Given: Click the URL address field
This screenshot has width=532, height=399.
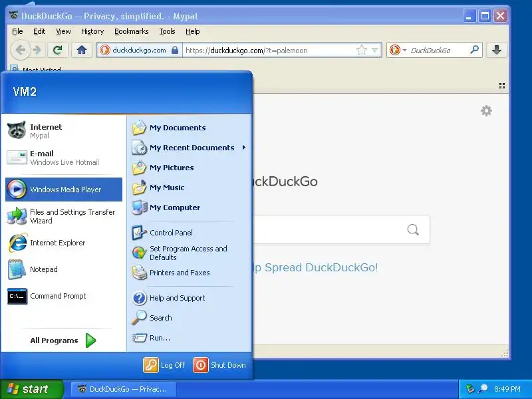Looking at the screenshot, I should coord(268,51).
